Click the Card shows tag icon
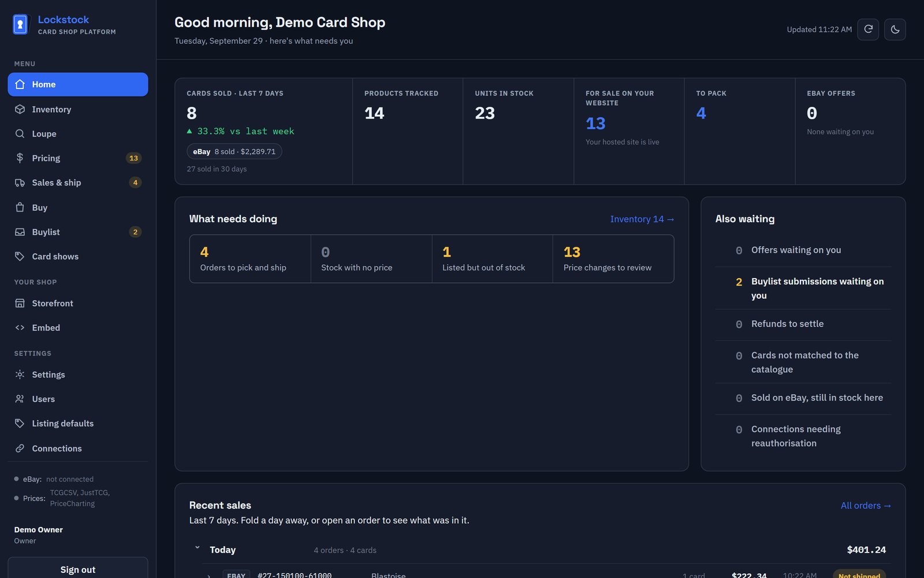The image size is (924, 578). [20, 256]
